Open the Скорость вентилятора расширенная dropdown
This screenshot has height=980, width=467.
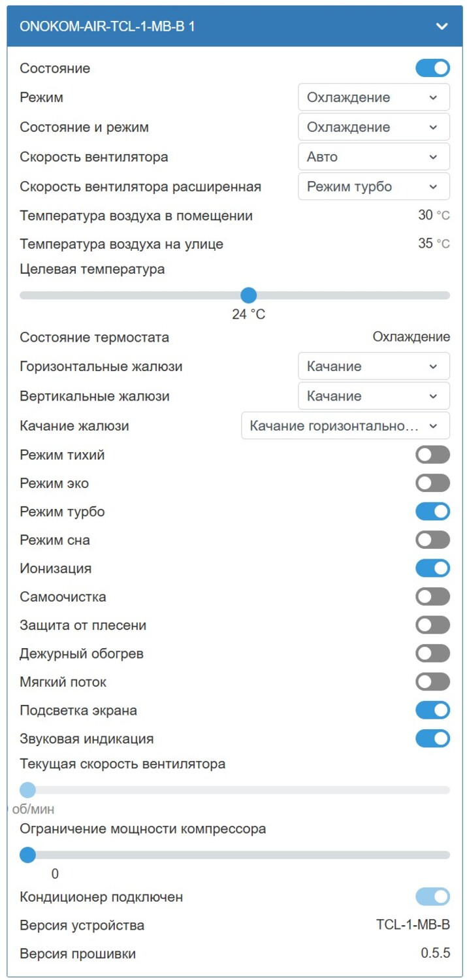point(374,186)
